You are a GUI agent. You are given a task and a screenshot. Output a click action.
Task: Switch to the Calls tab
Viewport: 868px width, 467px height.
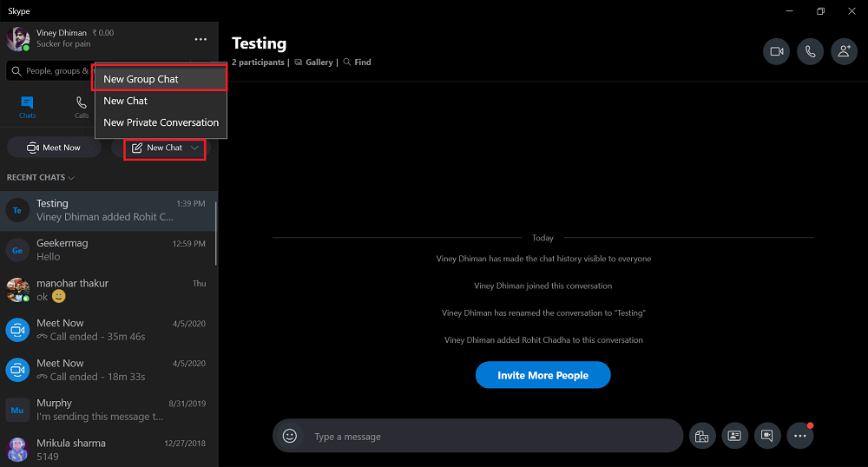(82, 108)
